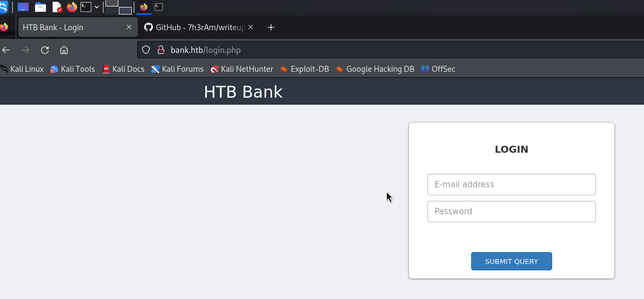Open the file manager from the panel
The width and height of the screenshot is (644, 299).
coord(41,7)
